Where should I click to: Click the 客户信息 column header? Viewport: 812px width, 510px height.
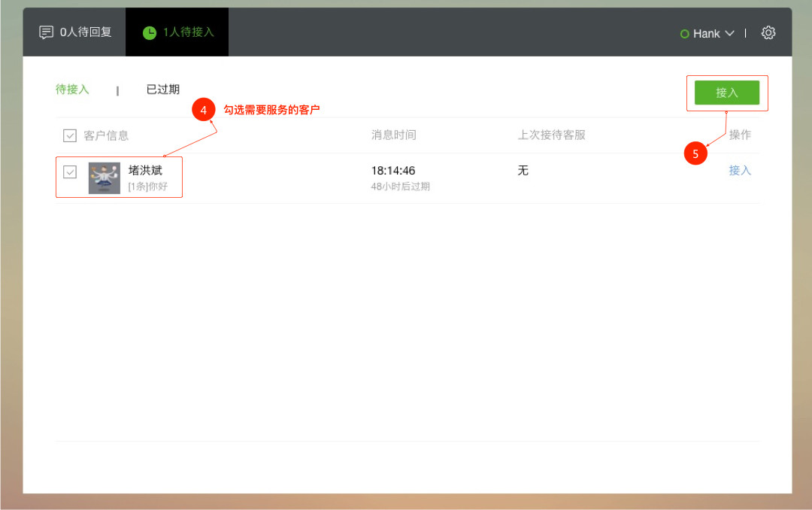[x=106, y=136]
